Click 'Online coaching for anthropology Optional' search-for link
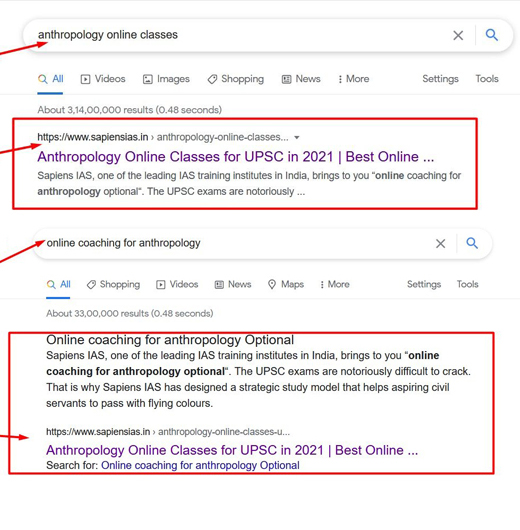Viewport: 520px width, 530px height. click(x=200, y=465)
